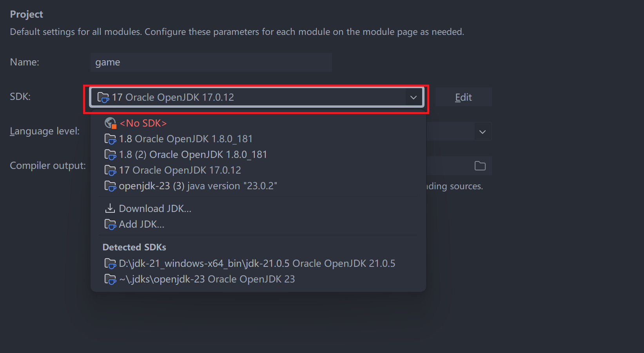This screenshot has width=644, height=353.
Task: Click the JDK icon next to ~\.jdks\openjdk-23
Action: tap(110, 279)
